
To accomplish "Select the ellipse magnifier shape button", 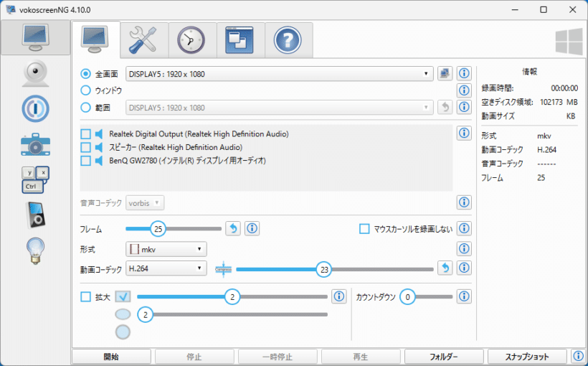I will 123,314.
